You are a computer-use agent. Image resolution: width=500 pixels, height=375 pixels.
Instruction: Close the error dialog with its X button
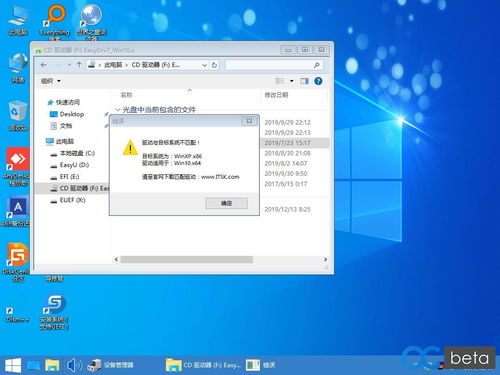tap(249, 121)
